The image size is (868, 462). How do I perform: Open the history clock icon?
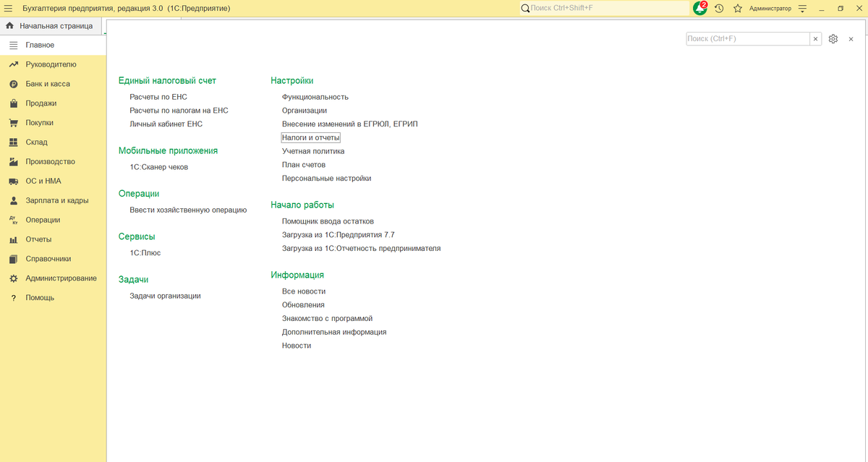tap(719, 9)
